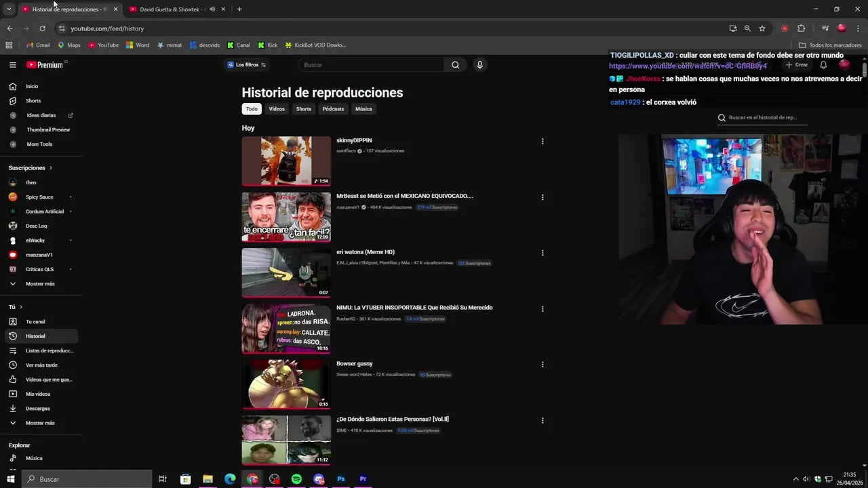This screenshot has height=488, width=868.
Task: Open KickBot VOD Download bookmark
Action: click(x=315, y=45)
